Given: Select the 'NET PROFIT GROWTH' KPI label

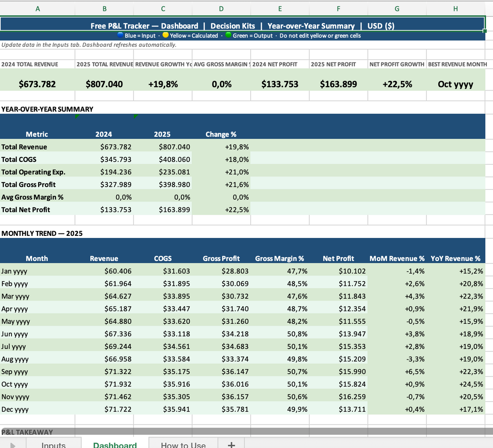Looking at the screenshot, I should (397, 64).
